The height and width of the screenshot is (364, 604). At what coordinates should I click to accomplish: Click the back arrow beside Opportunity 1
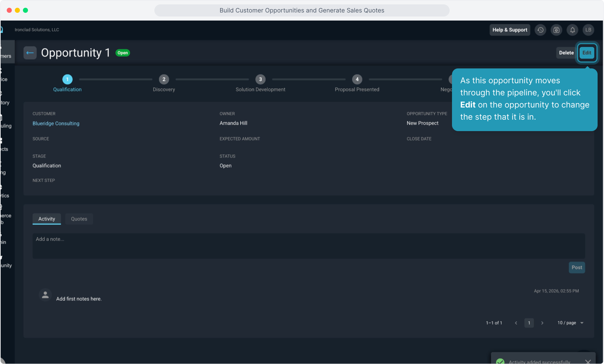[x=30, y=53]
